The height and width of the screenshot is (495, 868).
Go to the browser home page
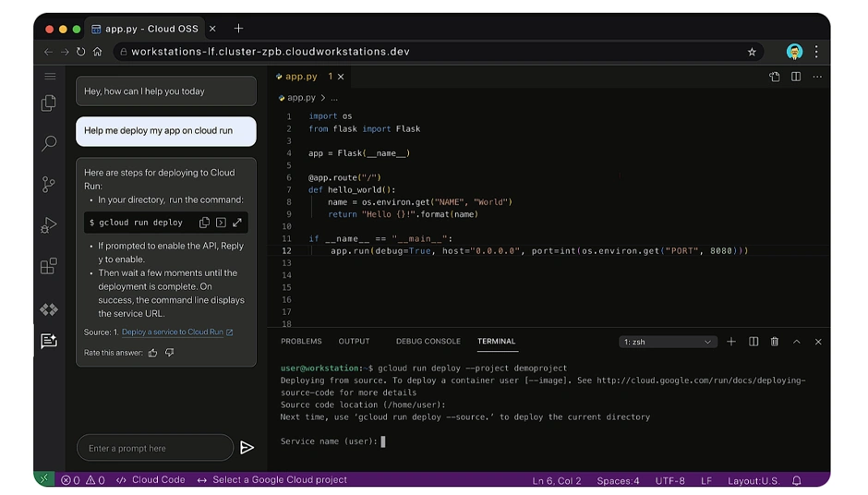[x=98, y=52]
